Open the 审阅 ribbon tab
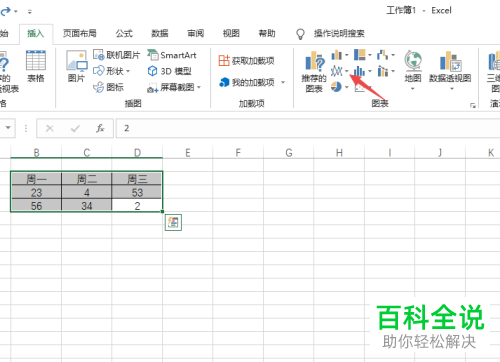 tap(195, 33)
